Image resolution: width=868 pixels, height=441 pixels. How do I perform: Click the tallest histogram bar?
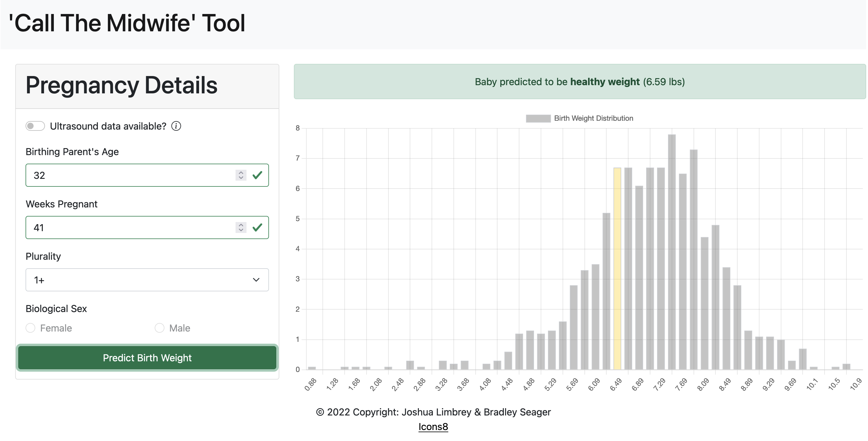click(672, 253)
